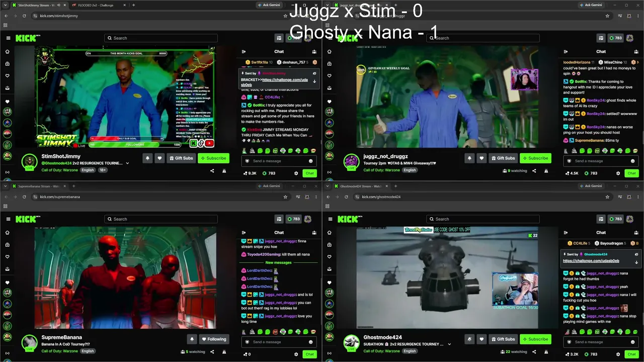The height and width of the screenshot is (362, 644).
Task: Open a new tab in SupremeBanana window
Action: [x=73, y=186]
